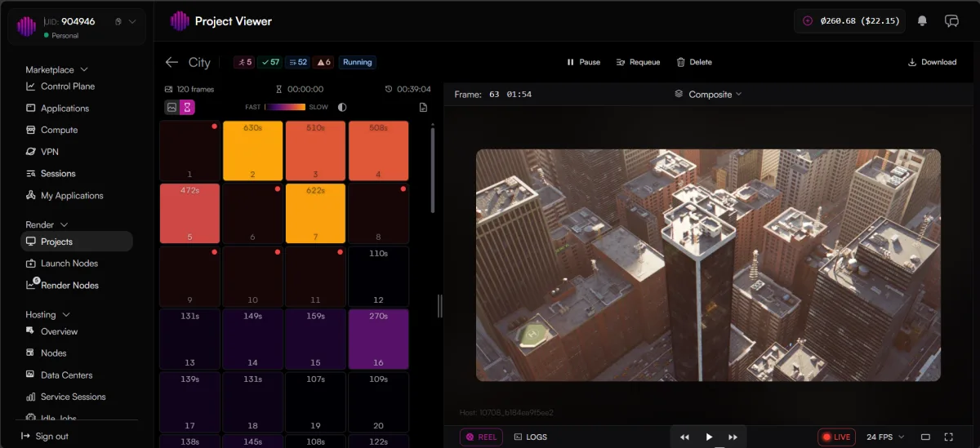Delete the City project

(693, 62)
